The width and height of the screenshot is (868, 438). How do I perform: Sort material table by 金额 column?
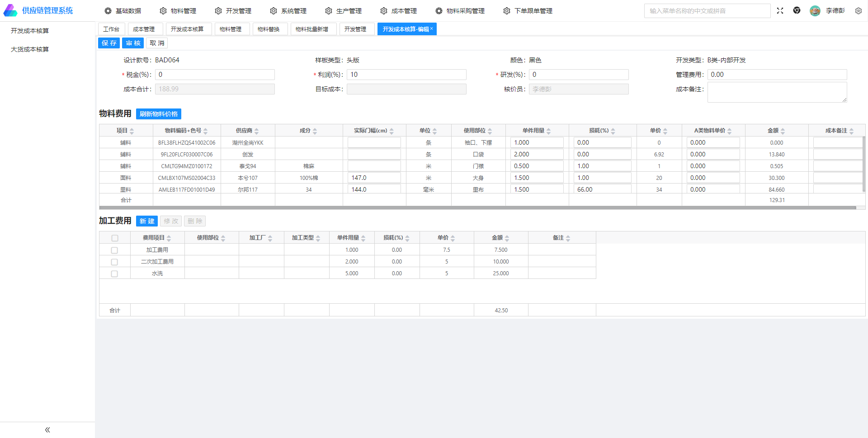coord(783,131)
